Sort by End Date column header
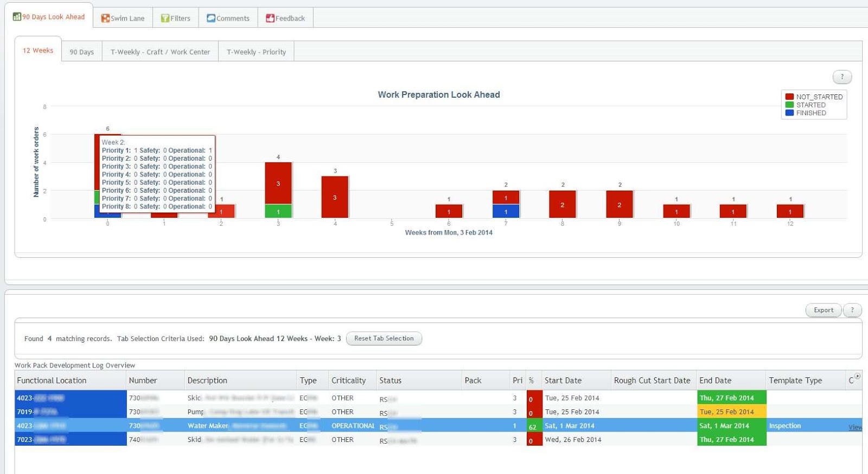The height and width of the screenshot is (474, 868). (731, 380)
